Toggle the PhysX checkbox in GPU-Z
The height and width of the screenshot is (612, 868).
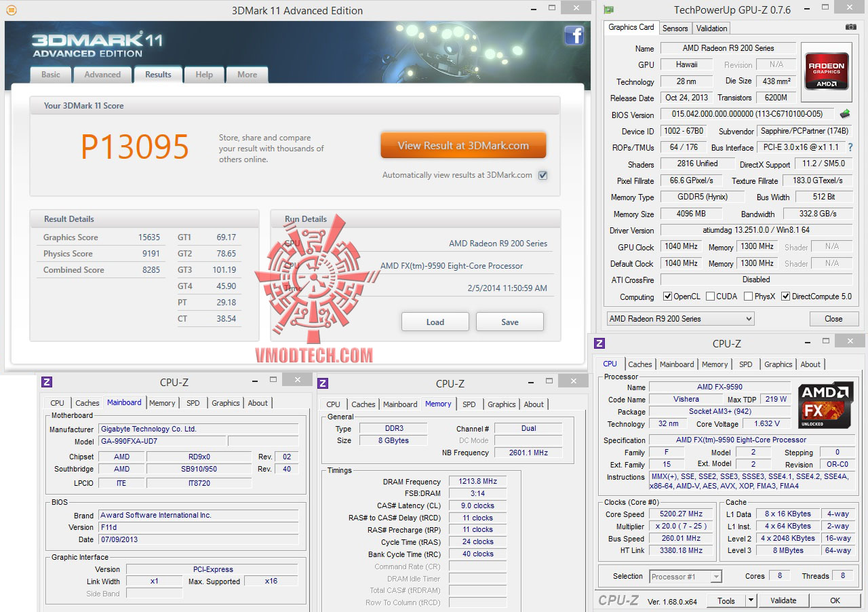(748, 297)
